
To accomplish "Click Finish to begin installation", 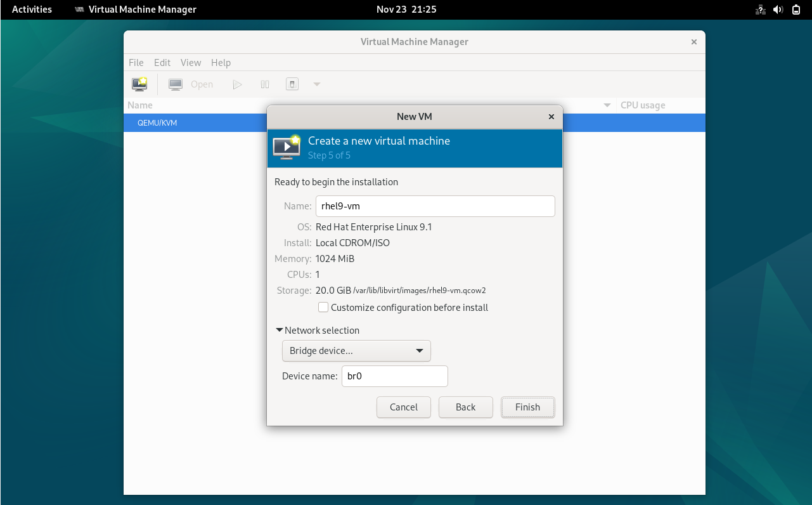I will [528, 407].
